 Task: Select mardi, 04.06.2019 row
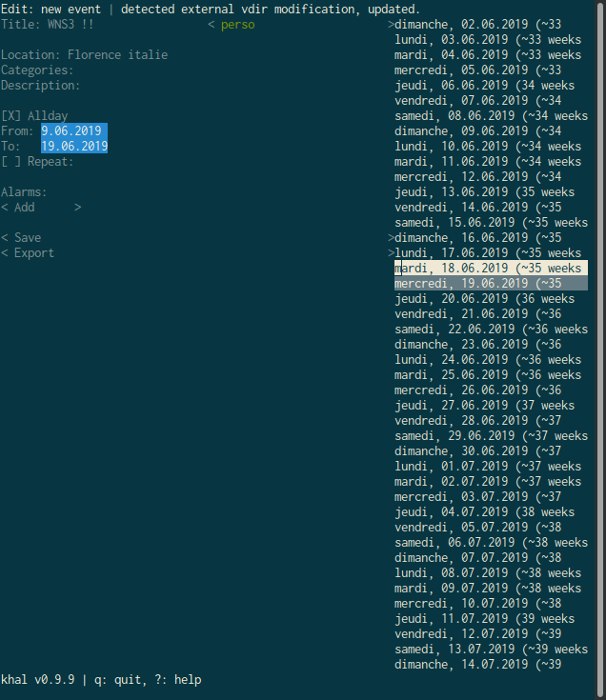click(491, 55)
